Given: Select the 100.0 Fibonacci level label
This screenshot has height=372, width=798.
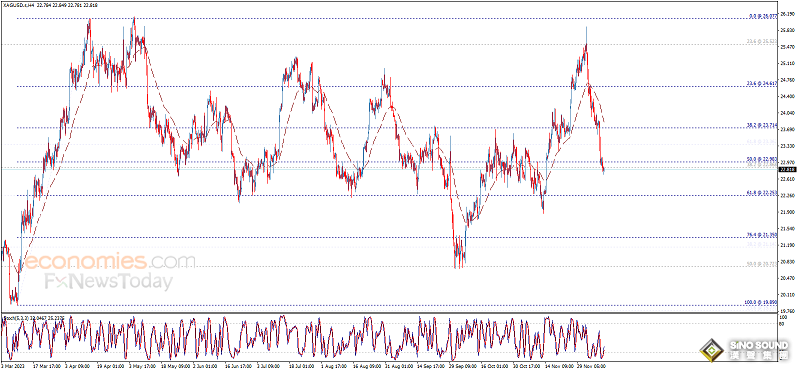Looking at the screenshot, I should click(761, 302).
